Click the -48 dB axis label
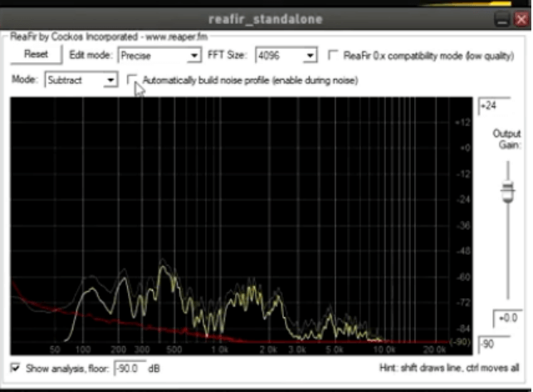533x392 pixels. tap(463, 252)
